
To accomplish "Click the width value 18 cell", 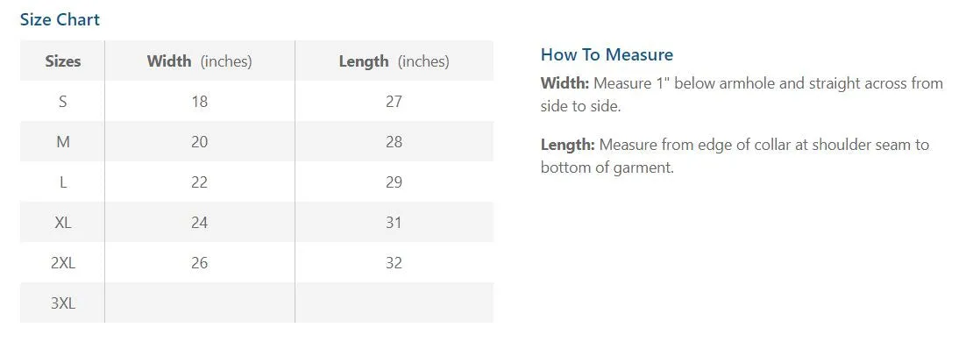I will pyautogui.click(x=199, y=102).
